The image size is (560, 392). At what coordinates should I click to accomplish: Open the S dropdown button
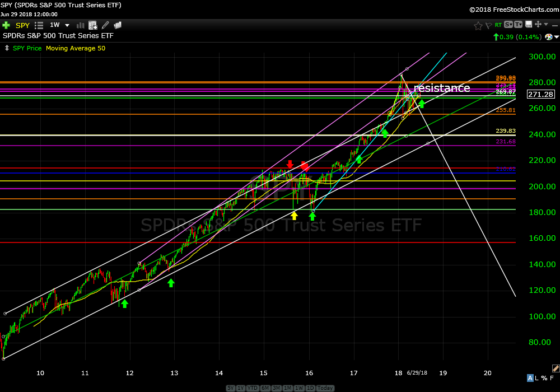click(508, 25)
